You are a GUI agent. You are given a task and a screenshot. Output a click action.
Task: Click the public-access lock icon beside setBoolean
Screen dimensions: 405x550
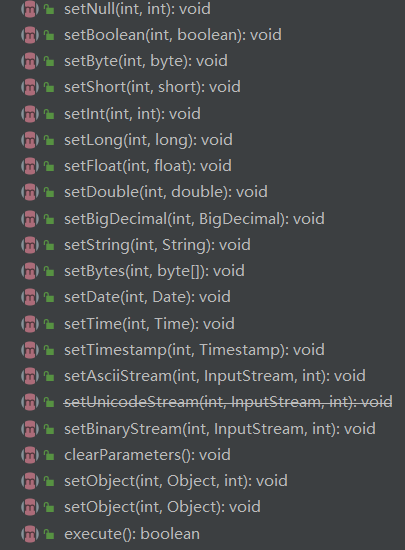coord(49,35)
